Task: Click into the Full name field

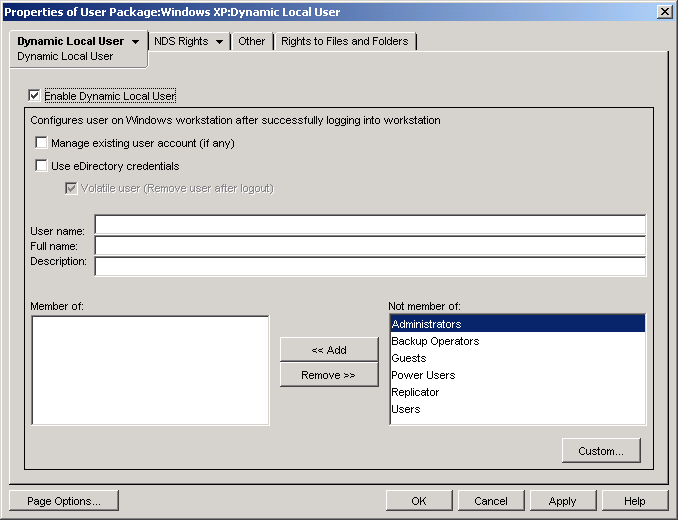Action: pyautogui.click(x=370, y=246)
